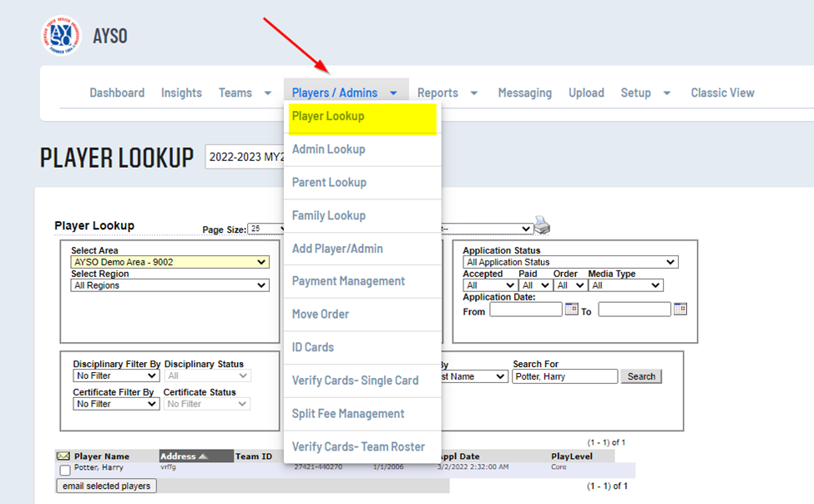The height and width of the screenshot is (504, 814).
Task: Expand the Media Type dropdown
Action: (624, 285)
